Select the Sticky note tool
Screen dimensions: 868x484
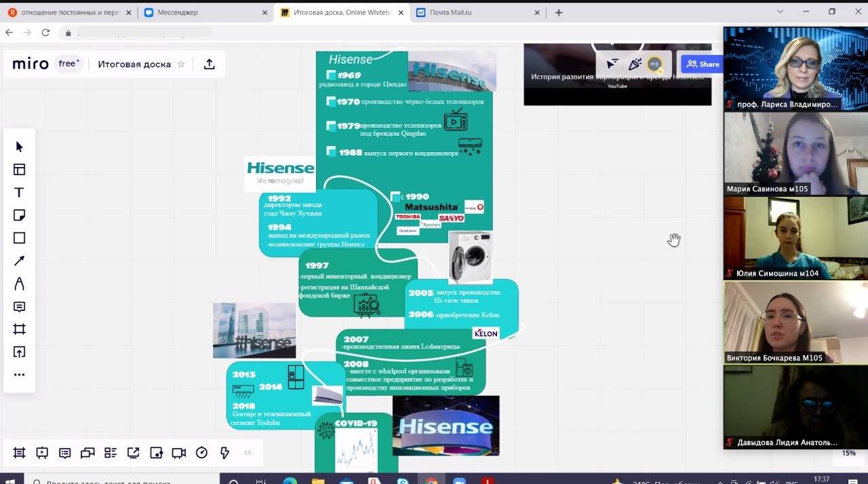tap(19, 215)
